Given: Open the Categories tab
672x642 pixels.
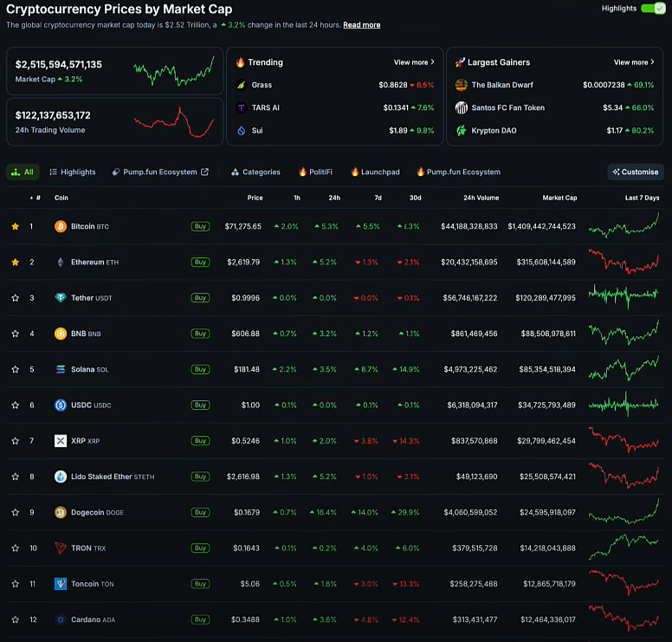Looking at the screenshot, I should 255,172.
